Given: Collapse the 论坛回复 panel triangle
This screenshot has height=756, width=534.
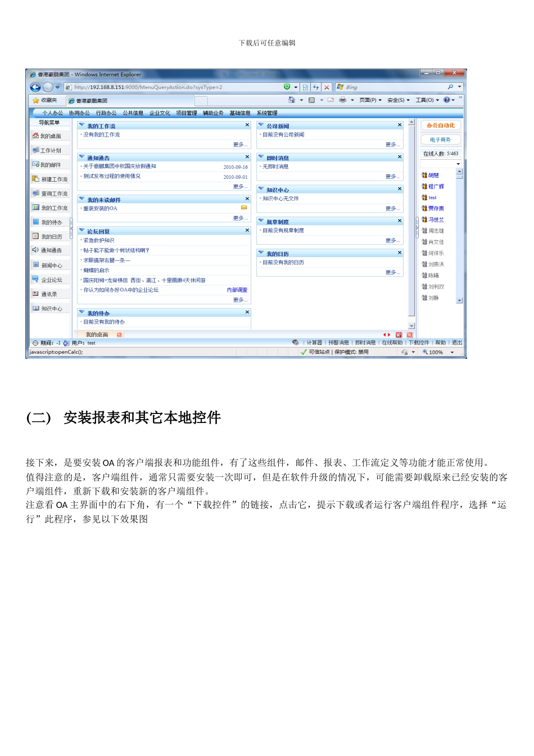Looking at the screenshot, I should pos(82,231).
